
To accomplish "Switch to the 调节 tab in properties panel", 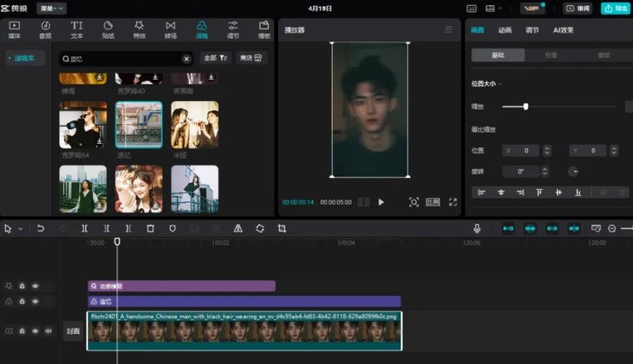I will click(x=532, y=30).
